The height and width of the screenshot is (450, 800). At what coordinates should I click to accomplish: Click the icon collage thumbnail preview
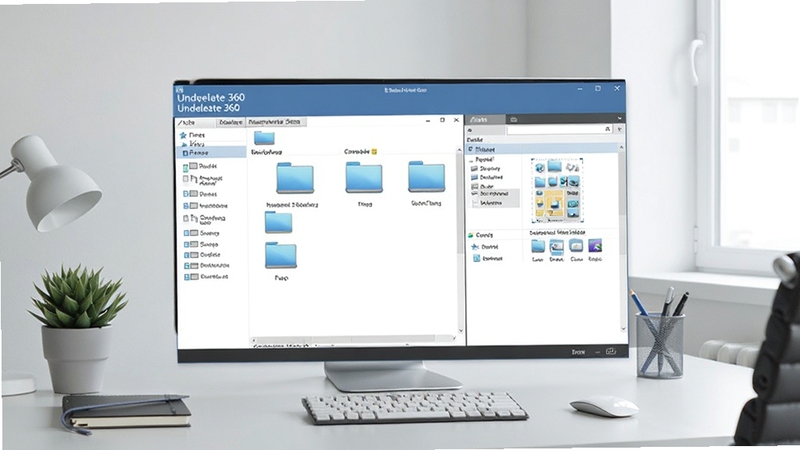557,190
